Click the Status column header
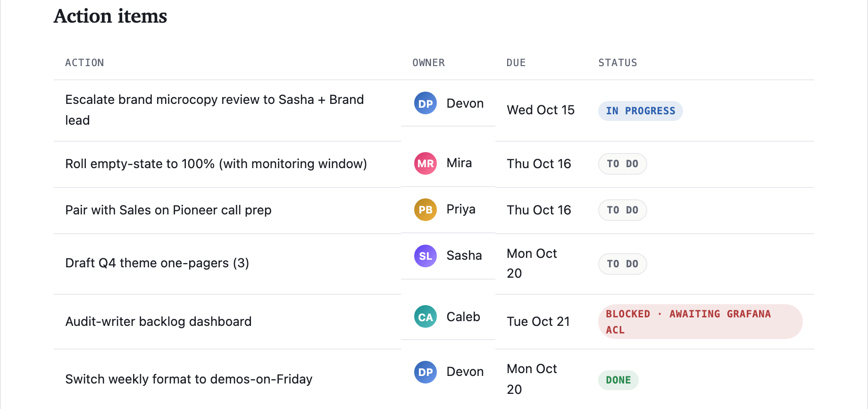The width and height of the screenshot is (868, 409). click(x=618, y=63)
